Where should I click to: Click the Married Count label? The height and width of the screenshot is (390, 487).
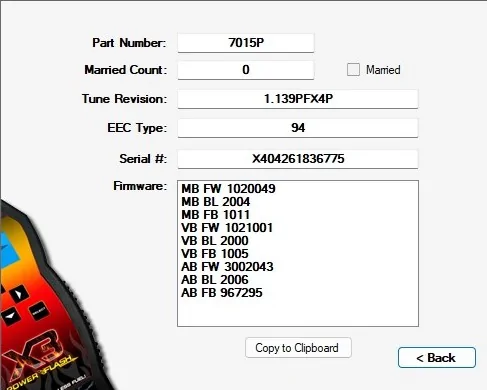(x=125, y=70)
